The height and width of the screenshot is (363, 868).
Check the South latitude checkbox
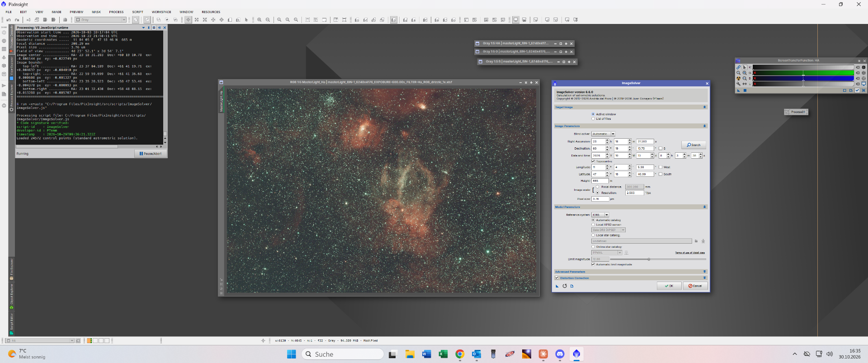pyautogui.click(x=660, y=174)
